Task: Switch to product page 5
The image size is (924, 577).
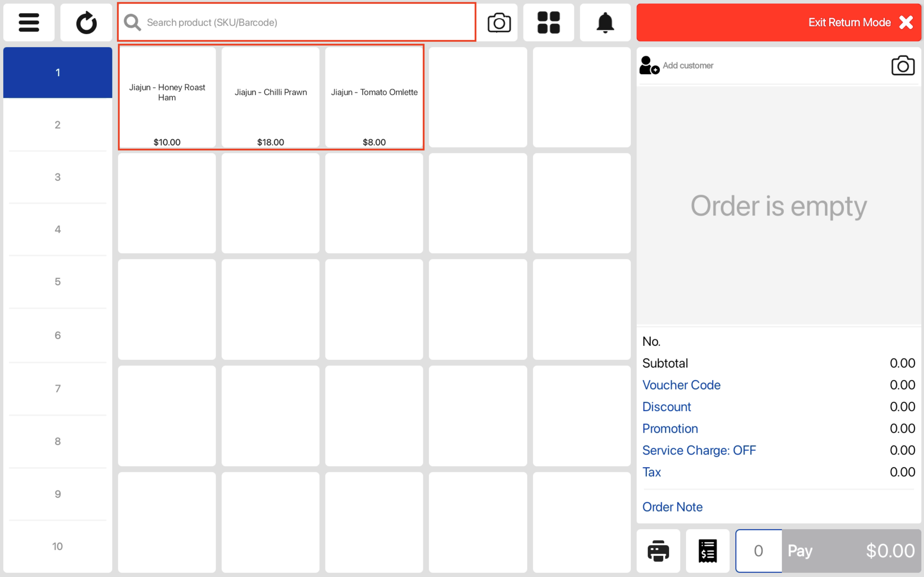Action: [x=58, y=282]
